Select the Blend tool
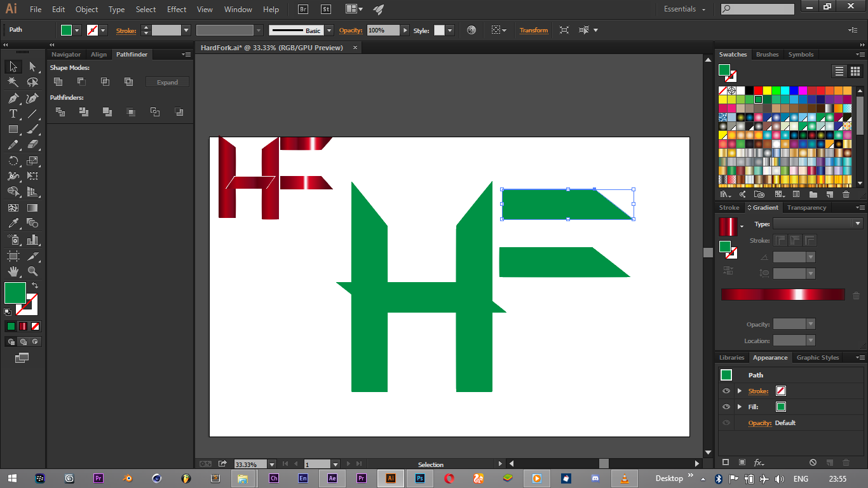The height and width of the screenshot is (488, 868). point(32,223)
